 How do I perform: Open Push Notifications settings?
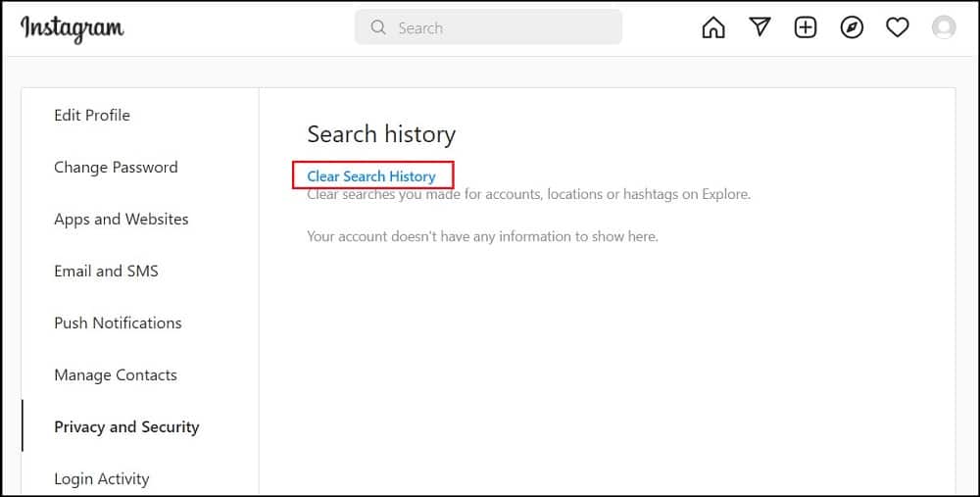click(119, 323)
